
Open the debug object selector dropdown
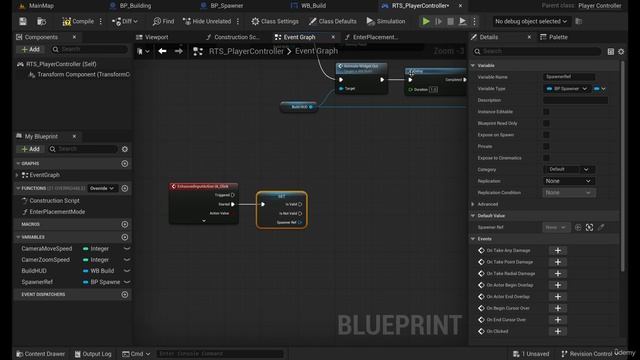point(531,21)
